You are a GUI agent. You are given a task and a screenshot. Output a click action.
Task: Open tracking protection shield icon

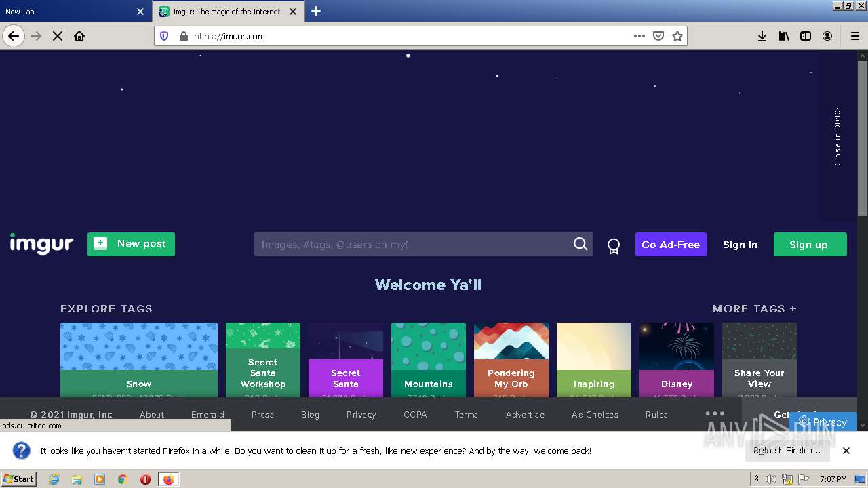point(164,36)
